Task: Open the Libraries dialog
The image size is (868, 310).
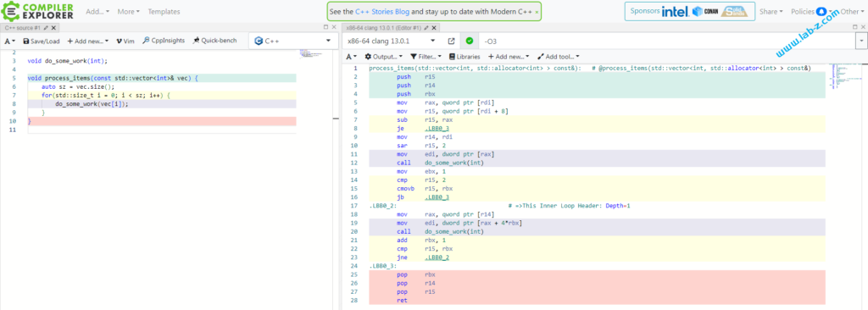Action: (x=465, y=57)
